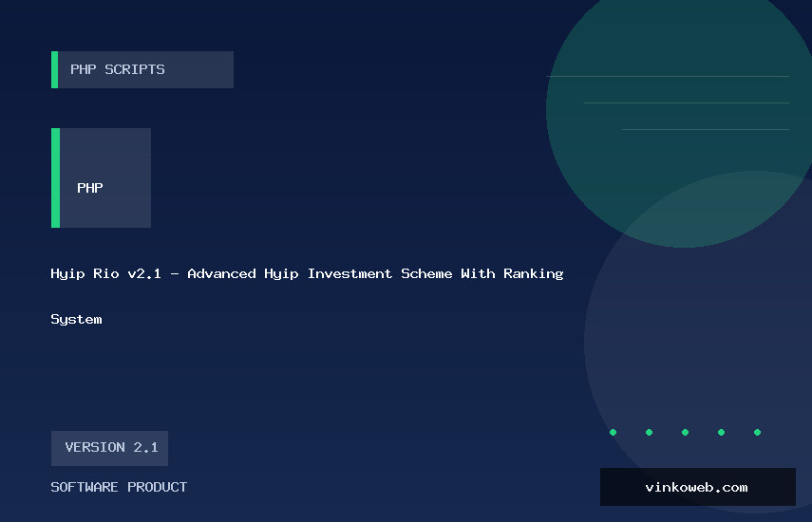Click the Hyip Rio v2.1 title text

307,273
